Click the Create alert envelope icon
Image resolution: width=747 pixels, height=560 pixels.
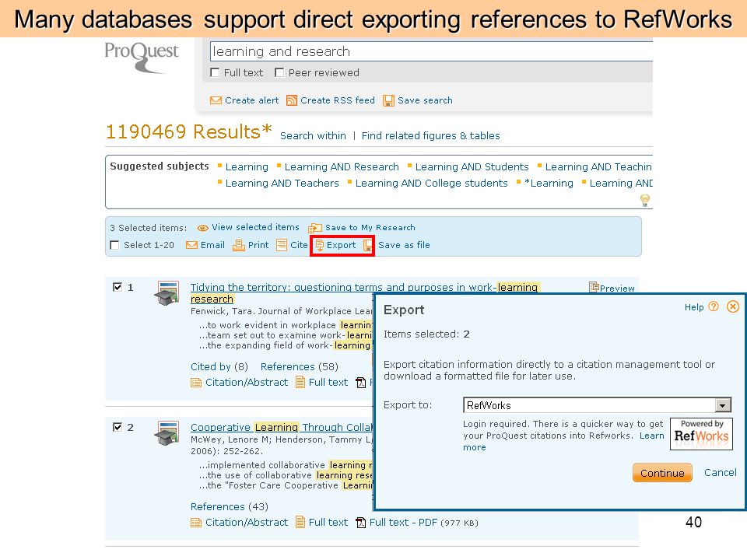coord(216,100)
